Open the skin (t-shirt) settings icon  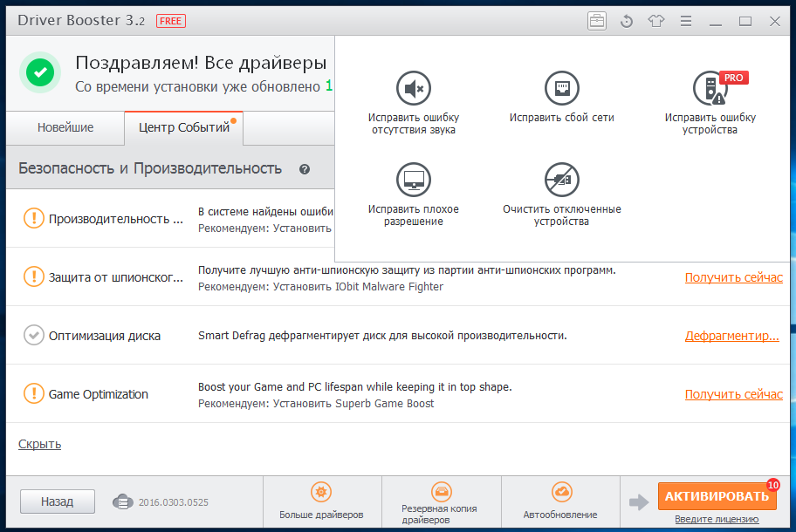(655, 21)
